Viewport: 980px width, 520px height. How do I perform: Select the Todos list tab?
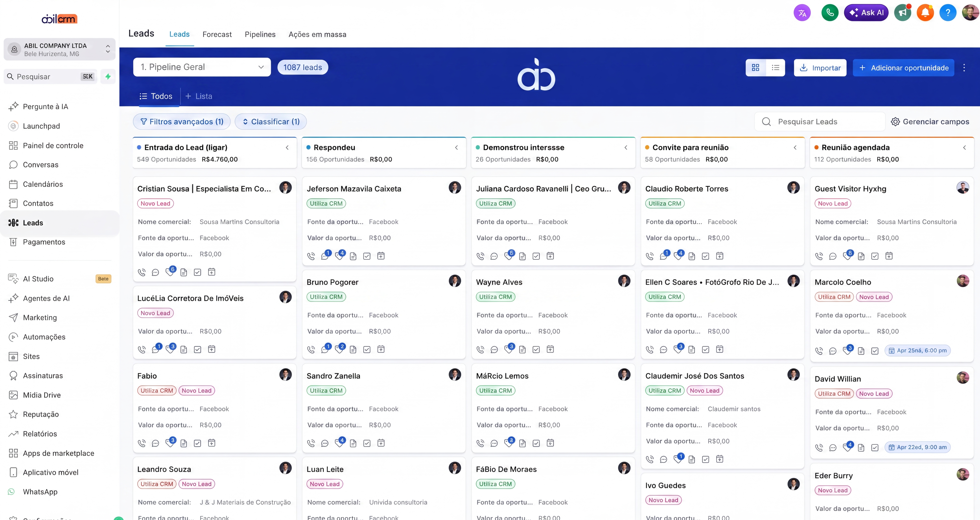tap(156, 96)
